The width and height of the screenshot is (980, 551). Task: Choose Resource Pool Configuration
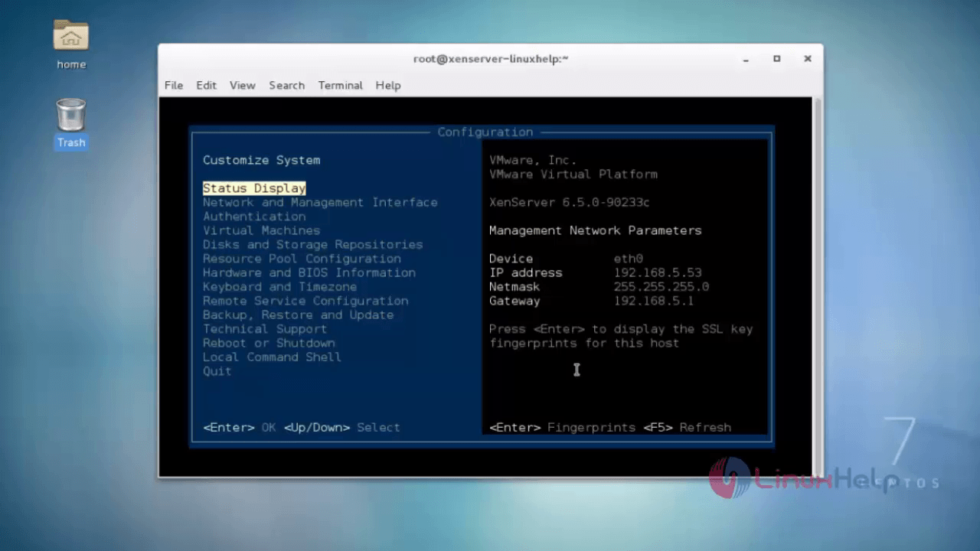coord(302,259)
